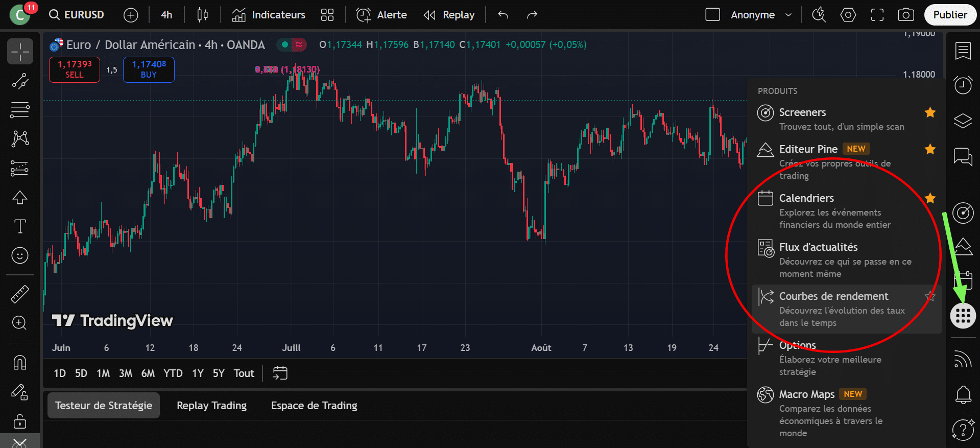
Task: Open the alerts clock panel
Action: coord(963,85)
